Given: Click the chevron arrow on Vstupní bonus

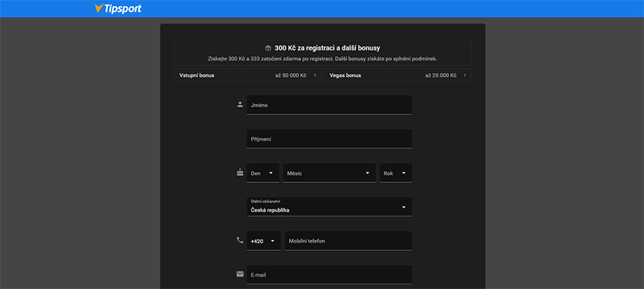Looking at the screenshot, I should [x=315, y=75].
